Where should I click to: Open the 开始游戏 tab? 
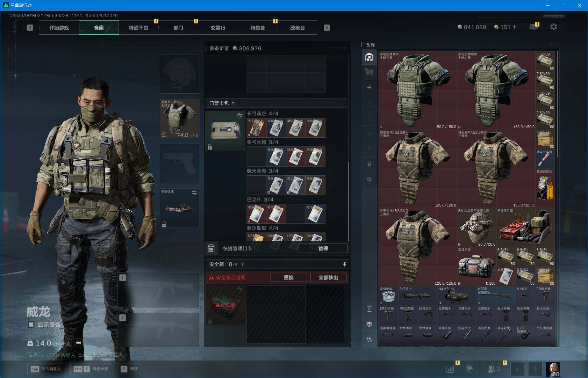tap(59, 28)
